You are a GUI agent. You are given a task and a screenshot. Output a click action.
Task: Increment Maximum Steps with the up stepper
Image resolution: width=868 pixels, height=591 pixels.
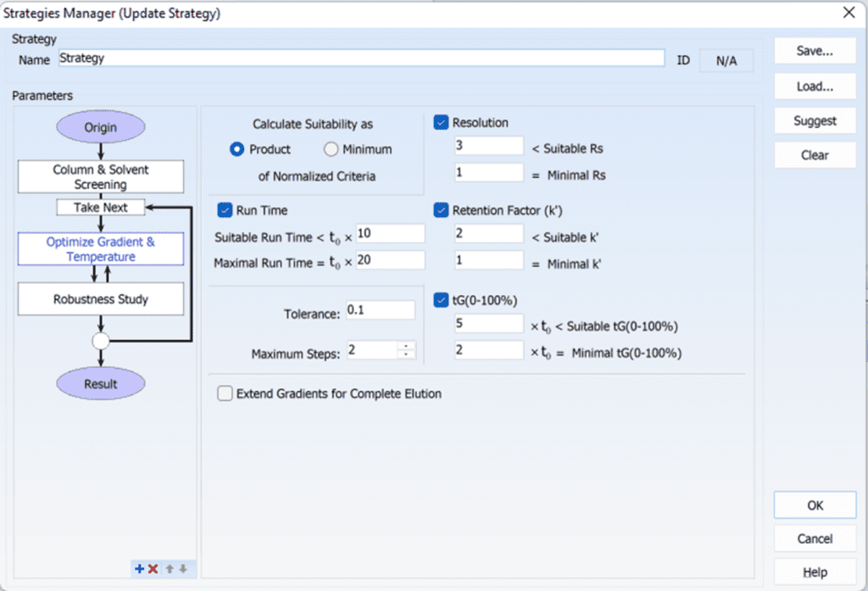[x=404, y=346]
